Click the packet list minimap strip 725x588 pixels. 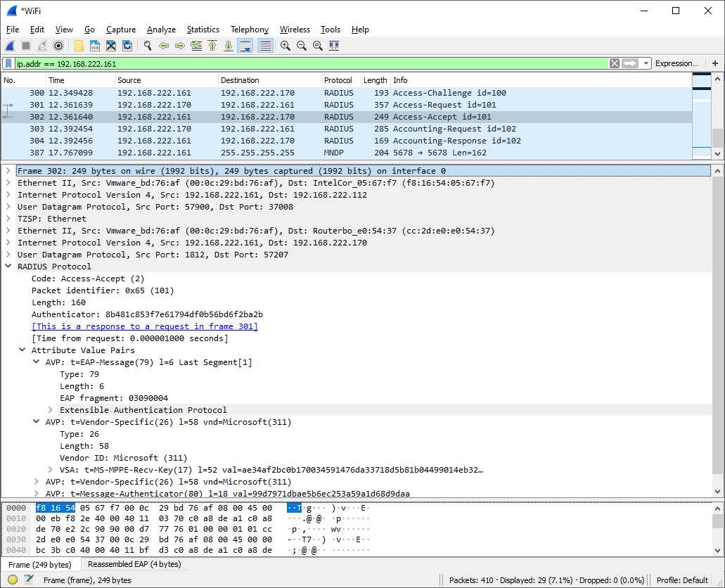(x=701, y=116)
